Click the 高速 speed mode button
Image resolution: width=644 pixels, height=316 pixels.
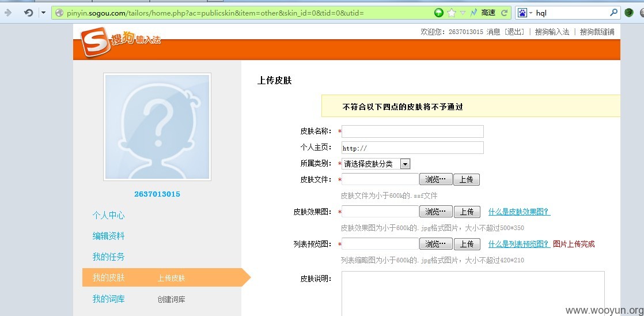point(488,13)
